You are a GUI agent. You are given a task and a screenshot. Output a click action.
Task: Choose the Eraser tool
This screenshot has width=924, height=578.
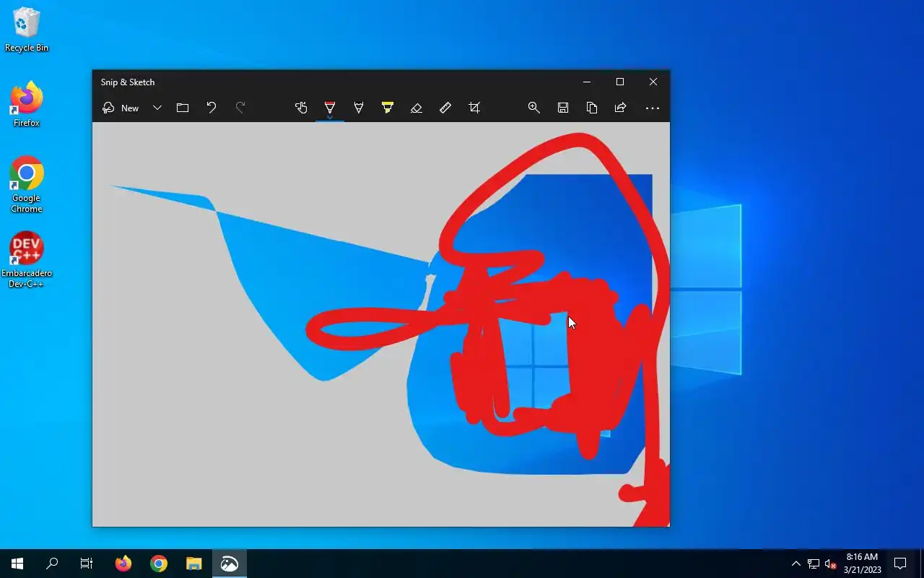(417, 108)
